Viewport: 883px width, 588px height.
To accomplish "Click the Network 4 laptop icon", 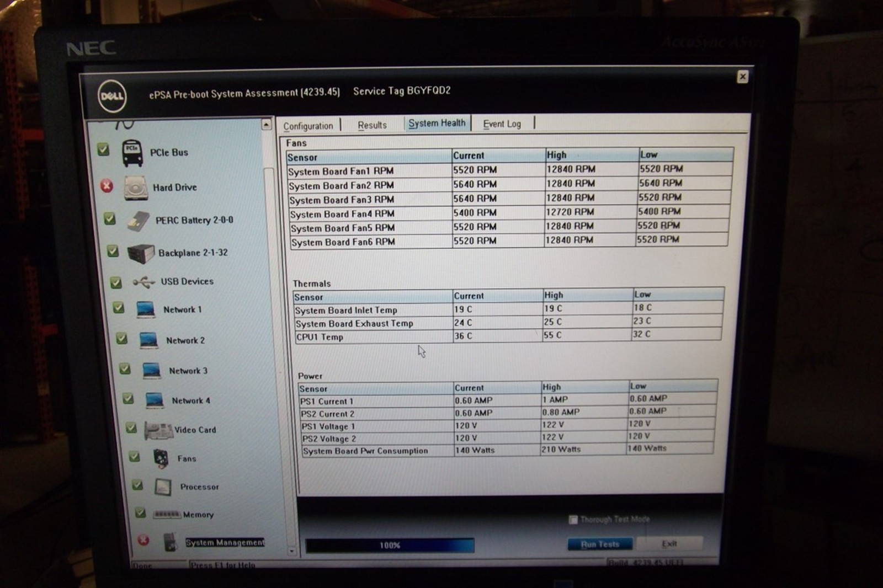I will point(155,400).
